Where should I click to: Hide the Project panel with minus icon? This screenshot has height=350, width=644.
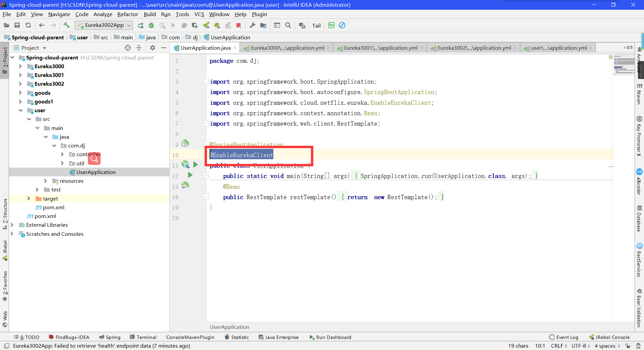click(x=164, y=48)
